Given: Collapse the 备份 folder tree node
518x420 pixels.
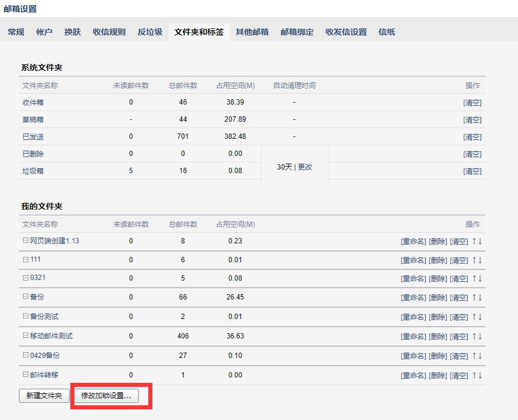Looking at the screenshot, I should [25, 297].
